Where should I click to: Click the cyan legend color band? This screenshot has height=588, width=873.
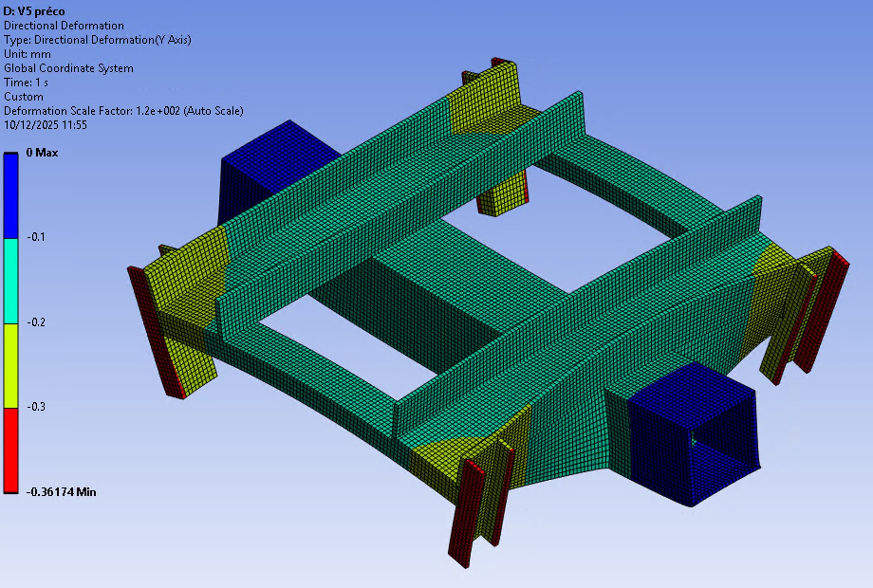11,281
